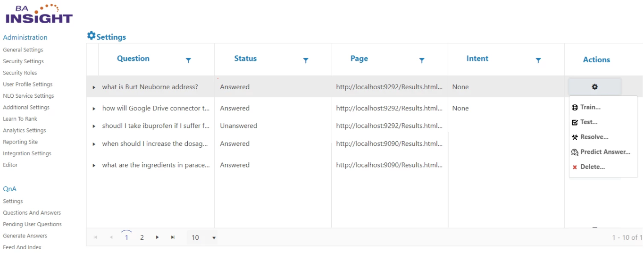
Task: Expand the paracetamol ingredients question row
Action: (94, 165)
